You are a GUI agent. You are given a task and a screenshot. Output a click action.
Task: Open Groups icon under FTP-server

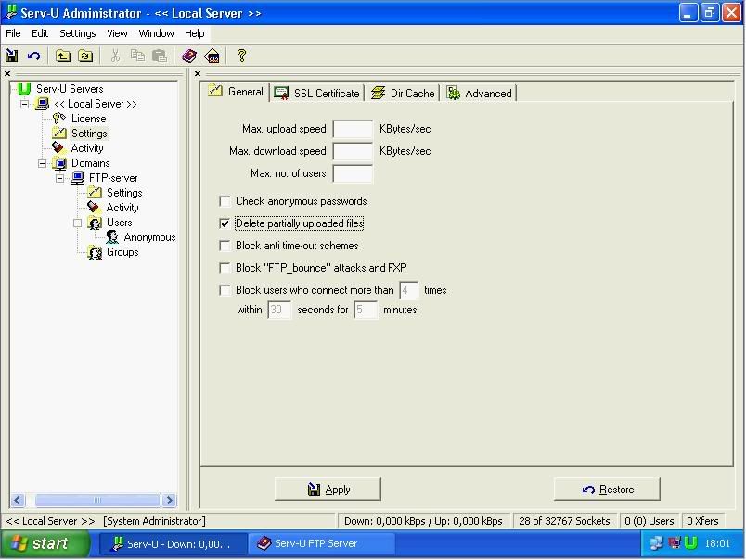[95, 252]
